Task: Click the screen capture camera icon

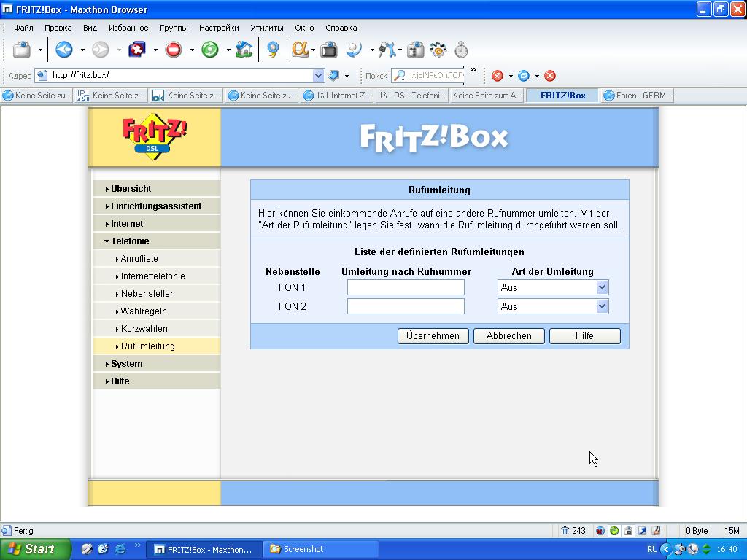Action: 329,50
